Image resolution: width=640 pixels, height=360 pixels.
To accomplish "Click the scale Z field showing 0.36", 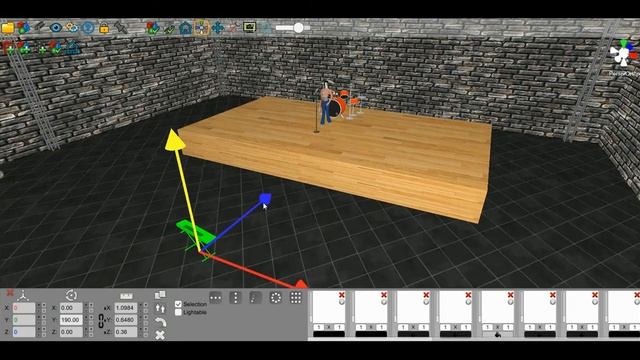I will 126,332.
